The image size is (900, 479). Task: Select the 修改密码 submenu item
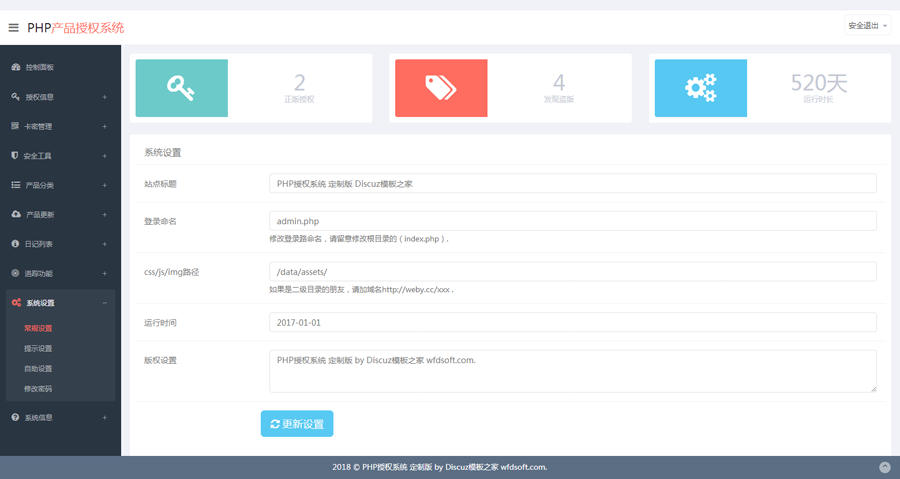38,388
